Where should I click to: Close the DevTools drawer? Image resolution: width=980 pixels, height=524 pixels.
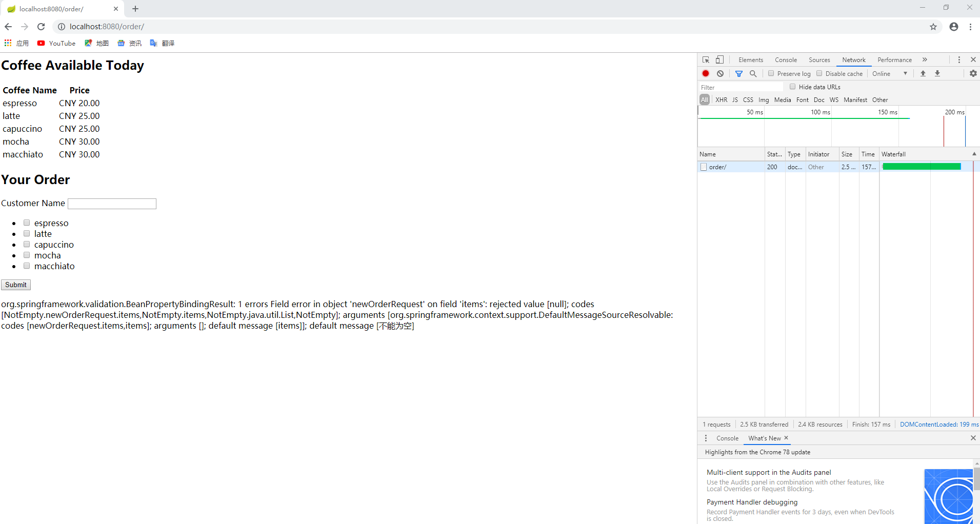[x=973, y=438]
